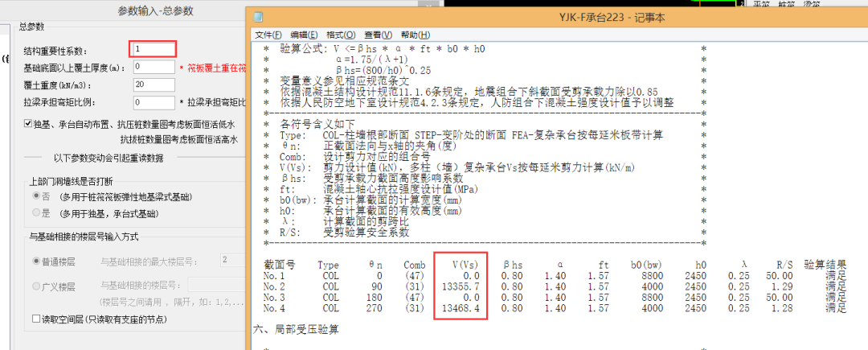
Task: Select the 广义楼层 radio button
Action: [36, 286]
